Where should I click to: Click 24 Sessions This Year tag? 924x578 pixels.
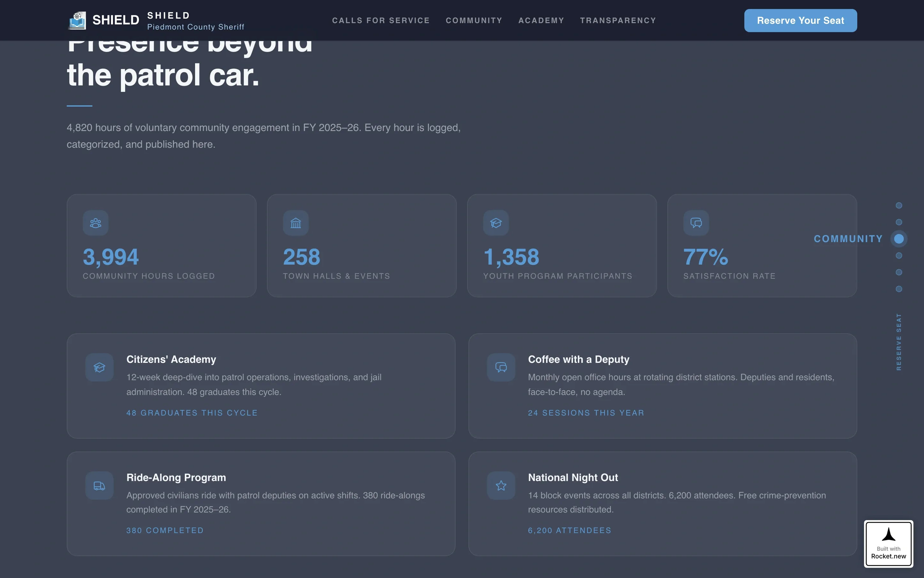pos(586,413)
